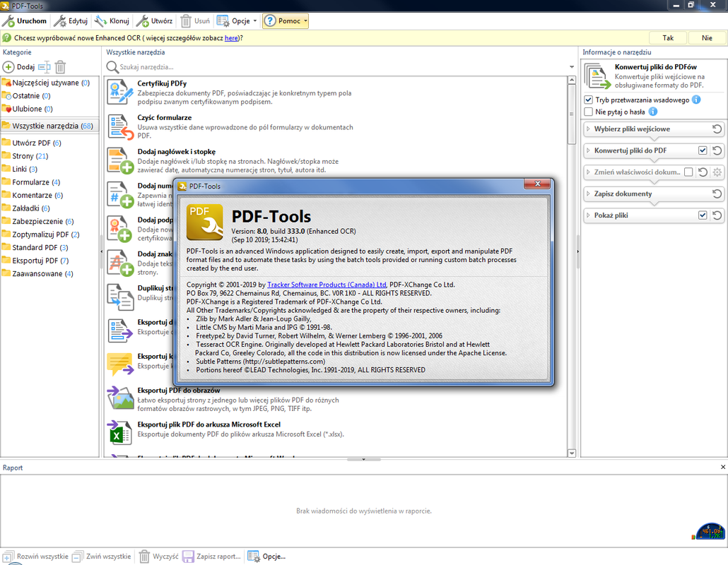Click the delete category trash icon
The width and height of the screenshot is (728, 565).
pyautogui.click(x=60, y=67)
